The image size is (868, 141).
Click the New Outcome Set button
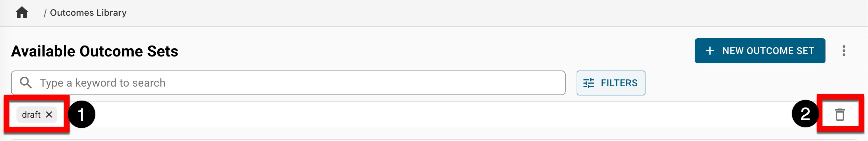760,51
